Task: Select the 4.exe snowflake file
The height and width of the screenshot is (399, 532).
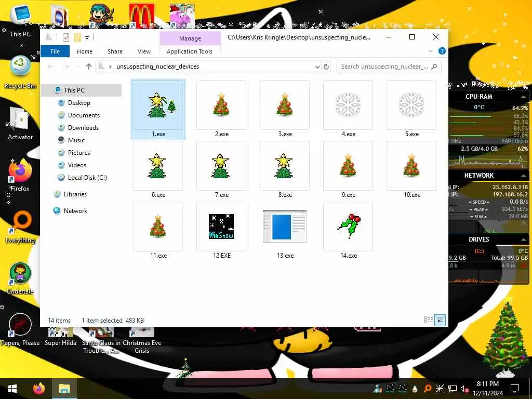Action: pyautogui.click(x=348, y=109)
